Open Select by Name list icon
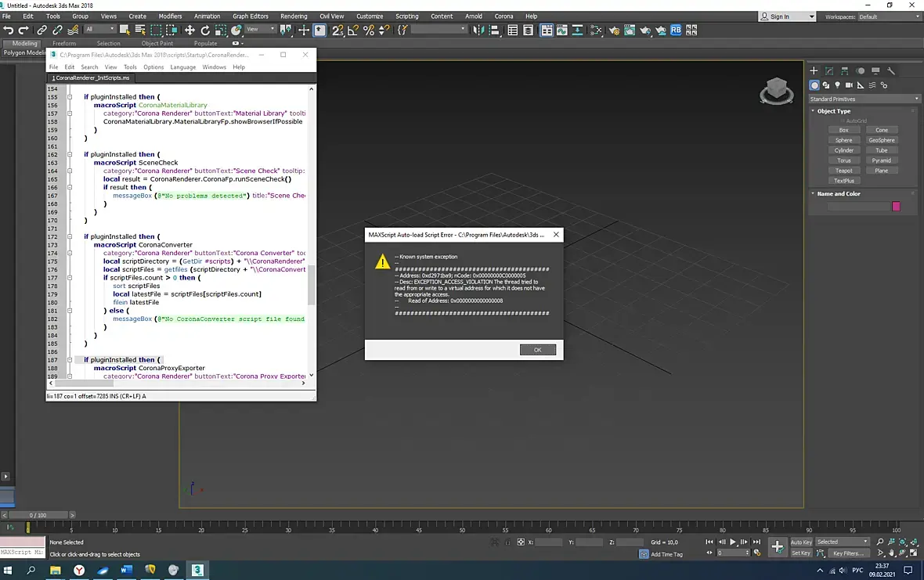 (140, 30)
